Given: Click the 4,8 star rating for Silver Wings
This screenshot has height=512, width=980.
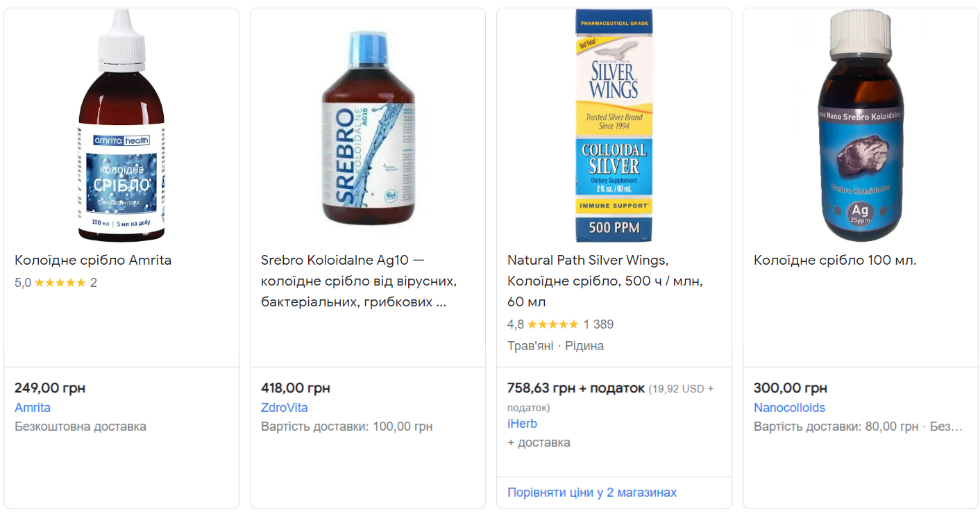Looking at the screenshot, I should [x=552, y=324].
